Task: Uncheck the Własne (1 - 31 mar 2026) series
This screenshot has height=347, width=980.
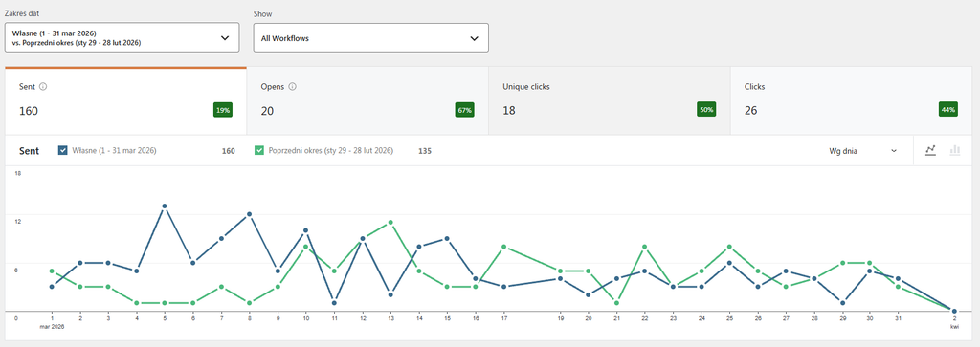Action: point(62,150)
